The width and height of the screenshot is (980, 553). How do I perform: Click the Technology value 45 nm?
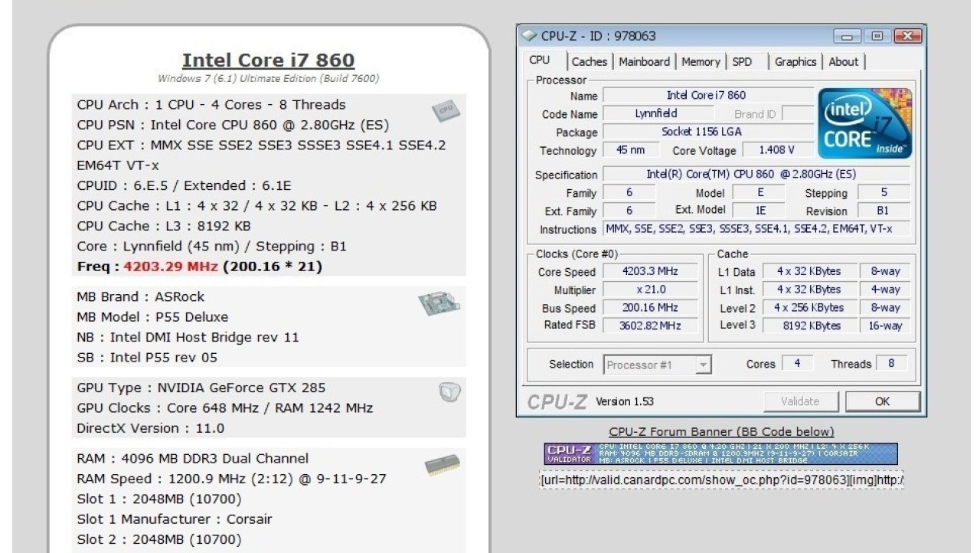(630, 151)
